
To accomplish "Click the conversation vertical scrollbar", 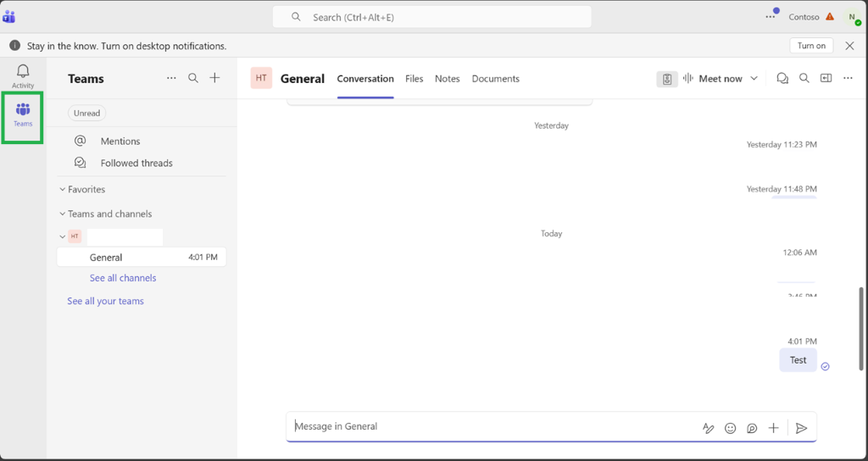I will click(860, 329).
